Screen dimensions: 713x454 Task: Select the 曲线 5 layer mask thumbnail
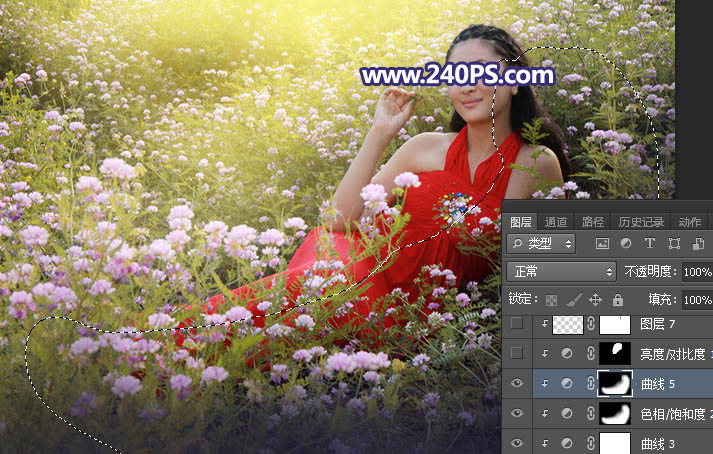point(617,383)
